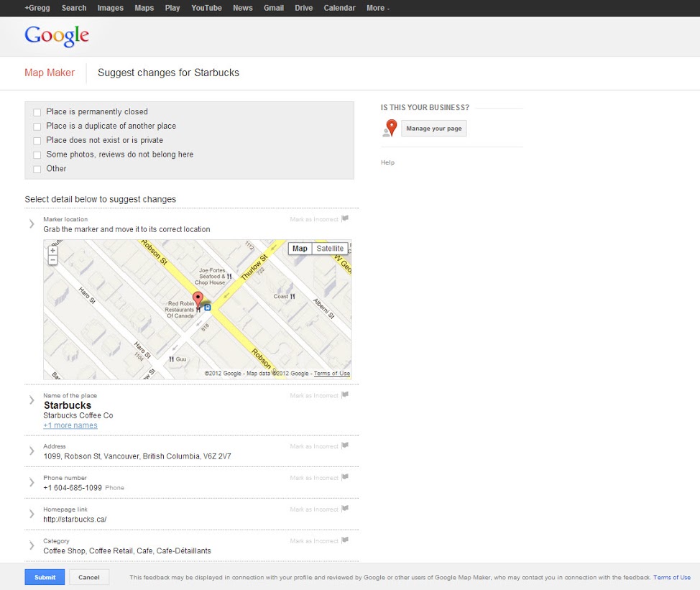Go to Gmail in the top bar

coord(274,8)
